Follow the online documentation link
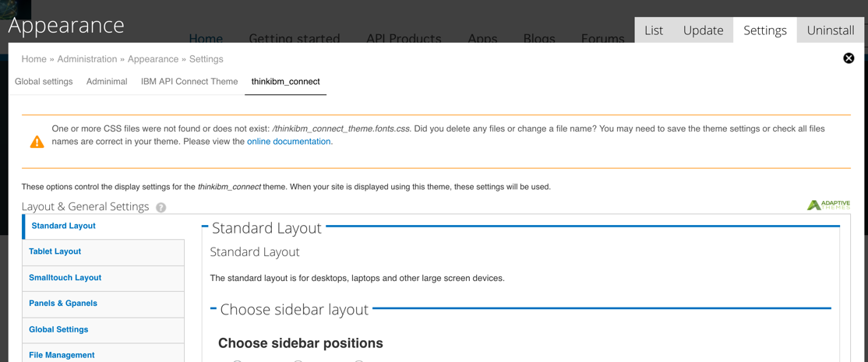 pos(290,142)
